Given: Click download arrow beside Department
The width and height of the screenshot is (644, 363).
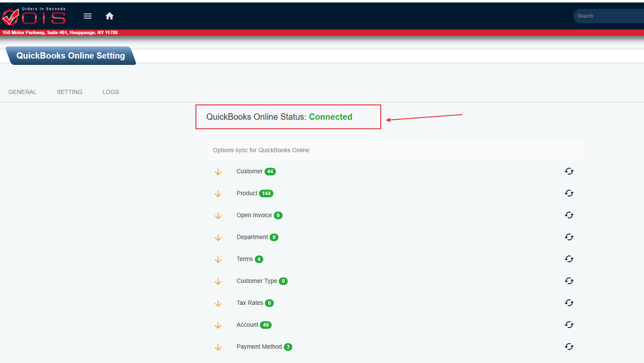Looking at the screenshot, I should (x=218, y=238).
